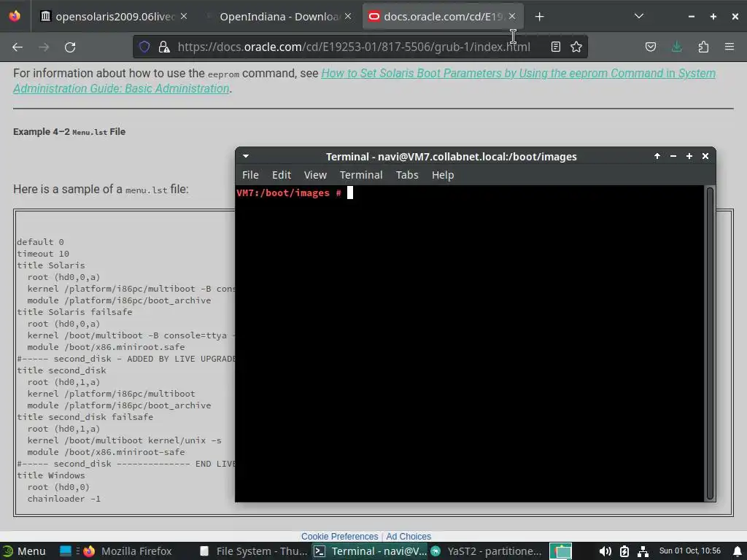
Task: Switch to the OpenIndiana - Download tab
Action: 279,17
